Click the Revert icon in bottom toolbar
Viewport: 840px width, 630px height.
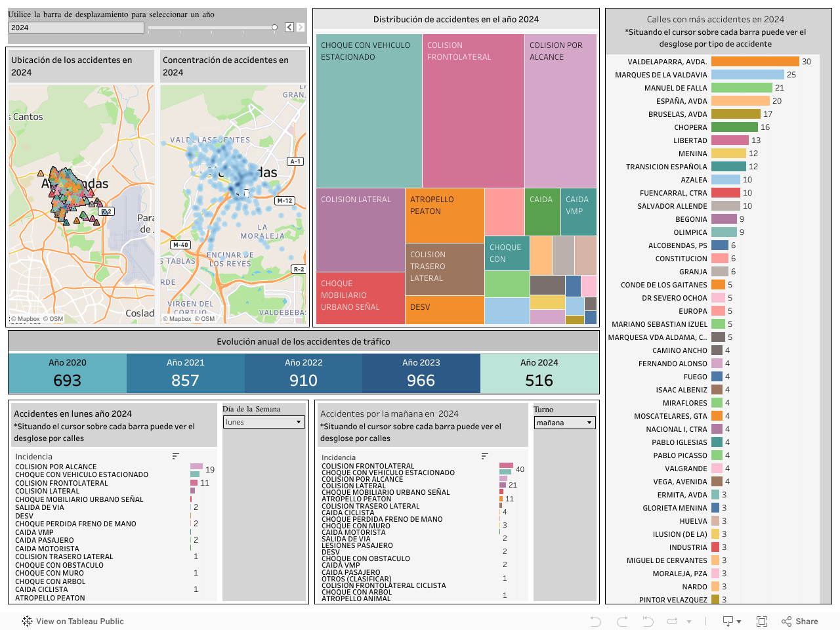[x=648, y=621]
